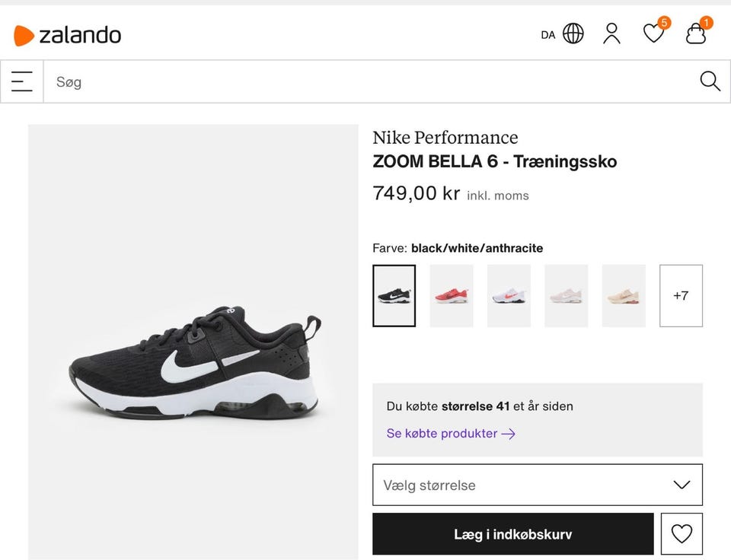Show +7 more color options
This screenshot has height=560, width=731.
[681, 296]
